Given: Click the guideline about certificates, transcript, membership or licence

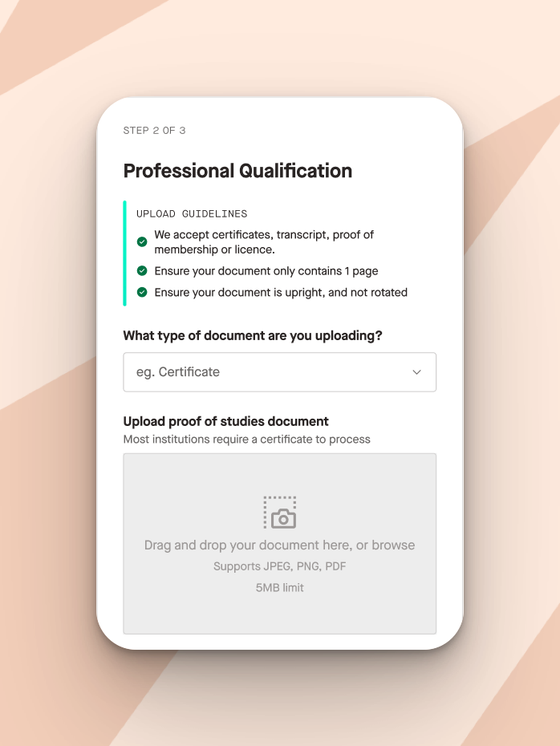Looking at the screenshot, I should [x=264, y=242].
